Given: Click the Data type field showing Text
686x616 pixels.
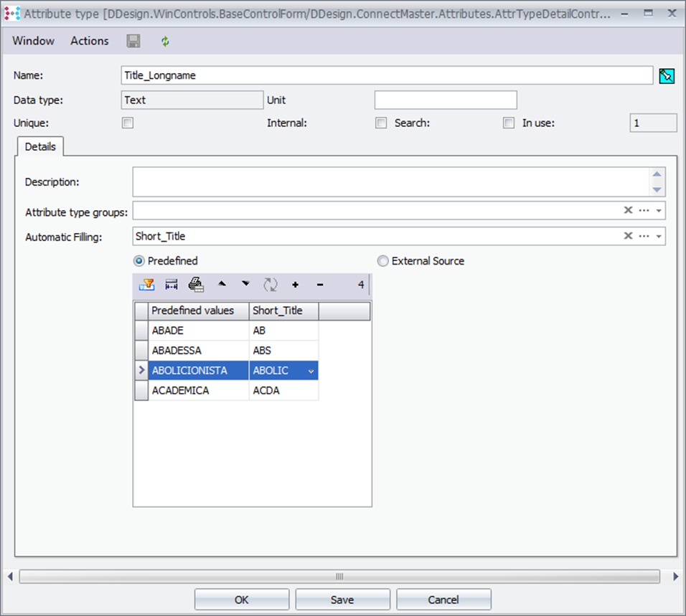Looking at the screenshot, I should (x=192, y=100).
